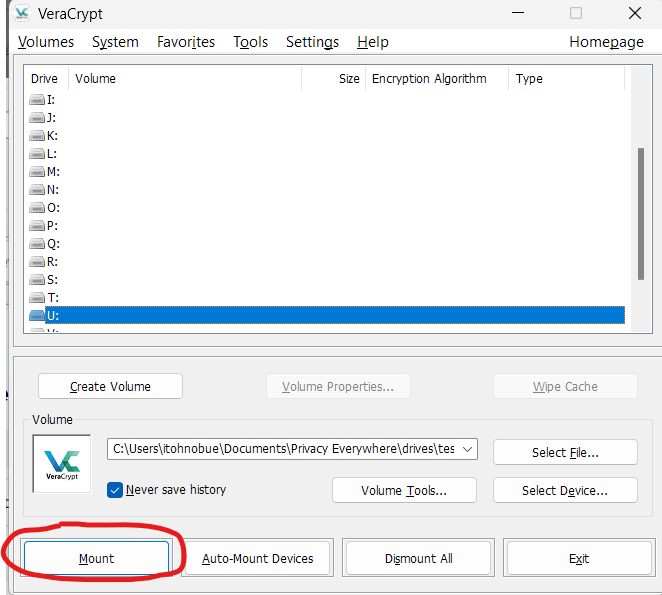Select the J: drive letter row

point(327,118)
